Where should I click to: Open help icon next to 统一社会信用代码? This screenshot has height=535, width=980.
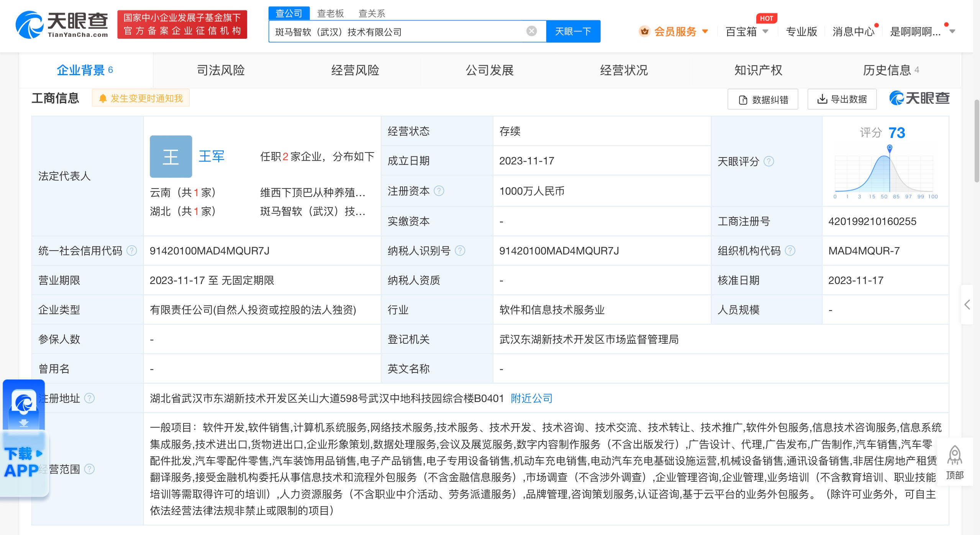[131, 251]
